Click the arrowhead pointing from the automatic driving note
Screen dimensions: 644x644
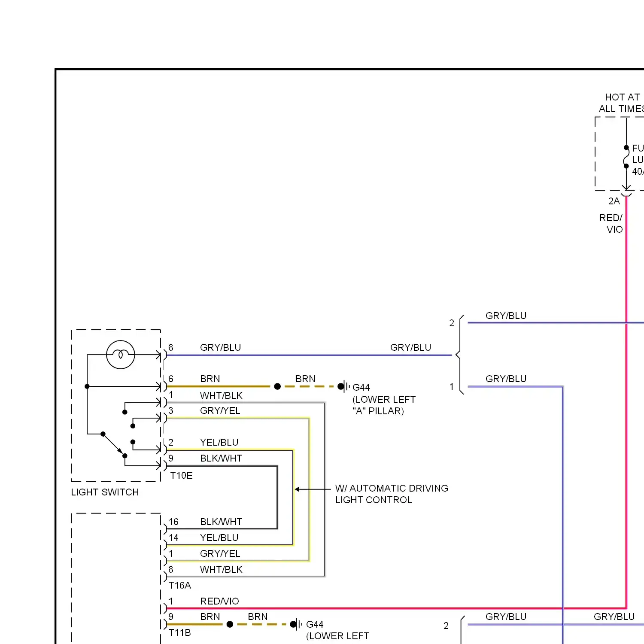point(297,489)
